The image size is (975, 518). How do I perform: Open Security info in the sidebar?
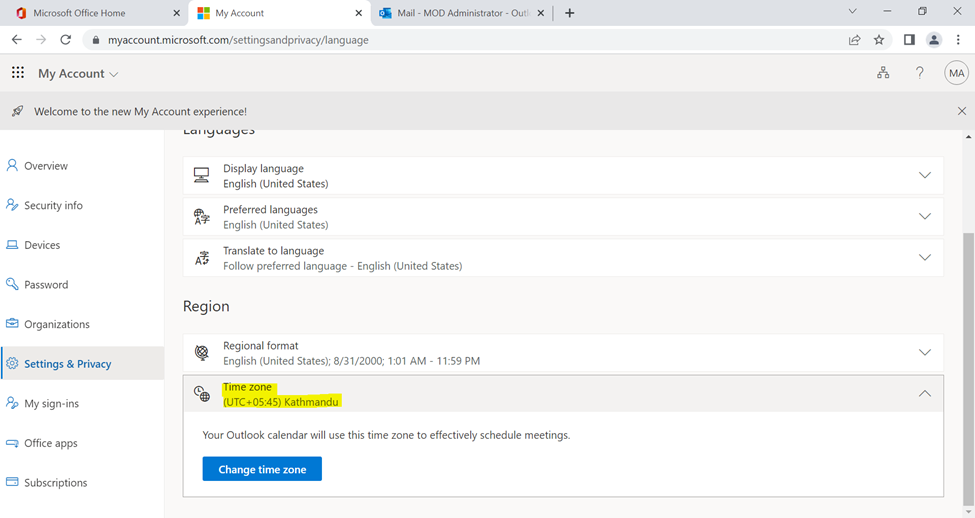point(82,205)
